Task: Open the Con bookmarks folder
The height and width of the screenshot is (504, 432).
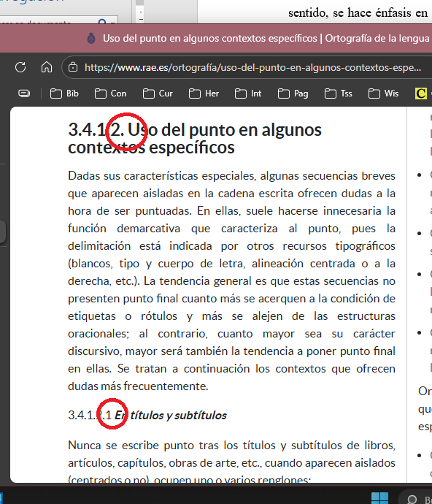Action: 110,93
